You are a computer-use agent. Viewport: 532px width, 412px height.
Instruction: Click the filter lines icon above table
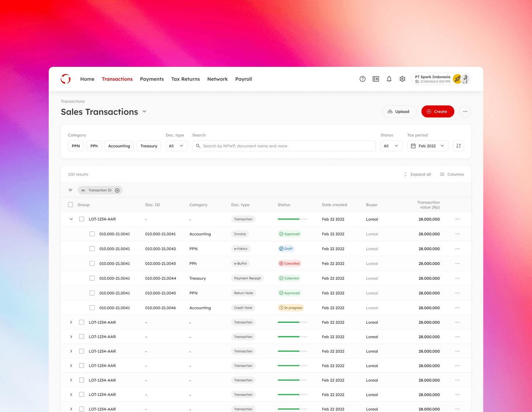pos(71,190)
